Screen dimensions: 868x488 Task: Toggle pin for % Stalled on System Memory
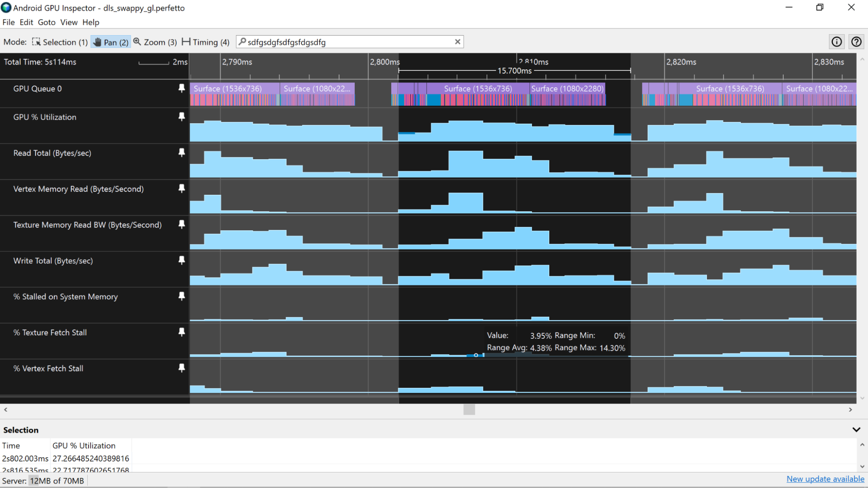click(x=181, y=296)
